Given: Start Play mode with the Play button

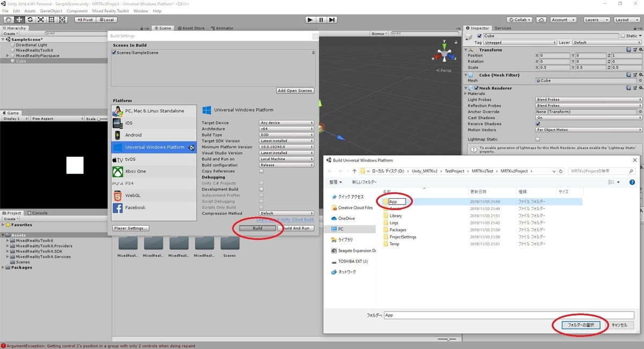Looking at the screenshot, I should (x=310, y=20).
